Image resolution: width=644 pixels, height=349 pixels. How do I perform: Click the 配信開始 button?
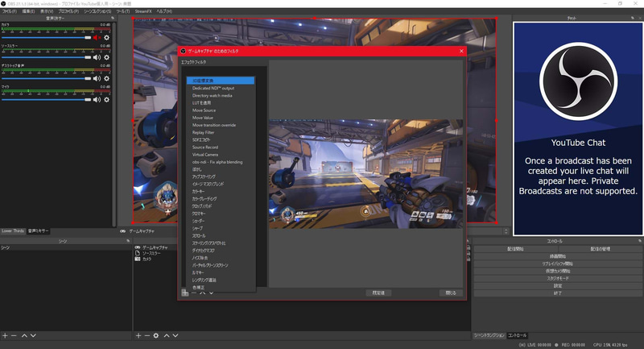pos(515,249)
